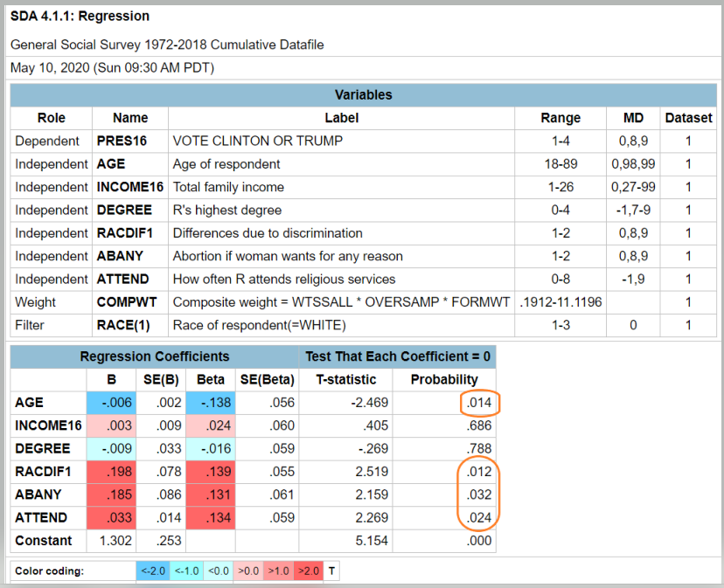Screen dimensions: 724x588
Task: Click the SDA 4.1.1: Regression title
Action: coord(80,16)
